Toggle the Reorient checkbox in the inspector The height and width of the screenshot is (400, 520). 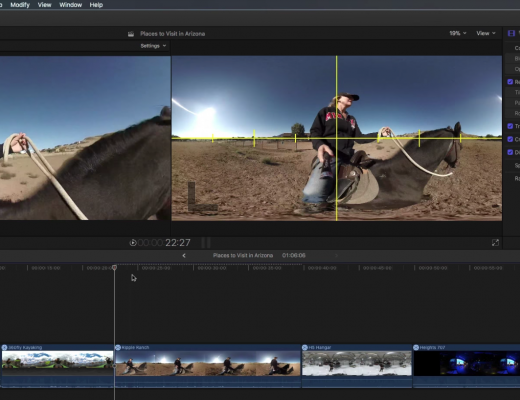pos(510,82)
